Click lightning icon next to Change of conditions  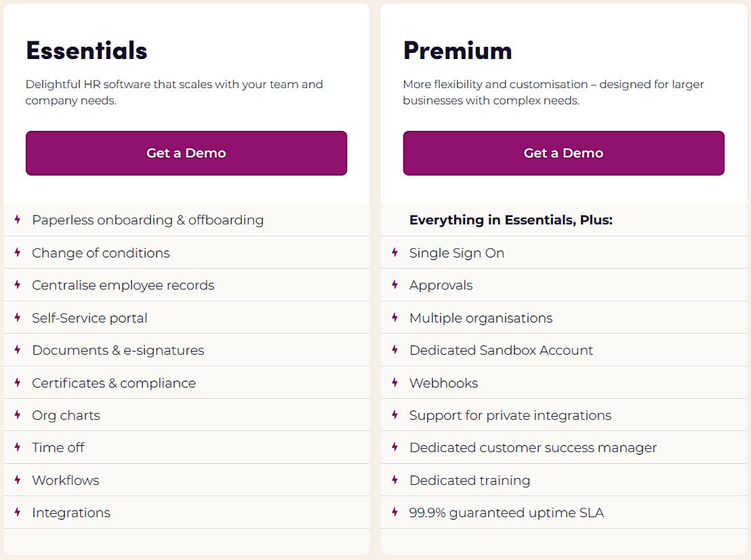pyautogui.click(x=18, y=252)
